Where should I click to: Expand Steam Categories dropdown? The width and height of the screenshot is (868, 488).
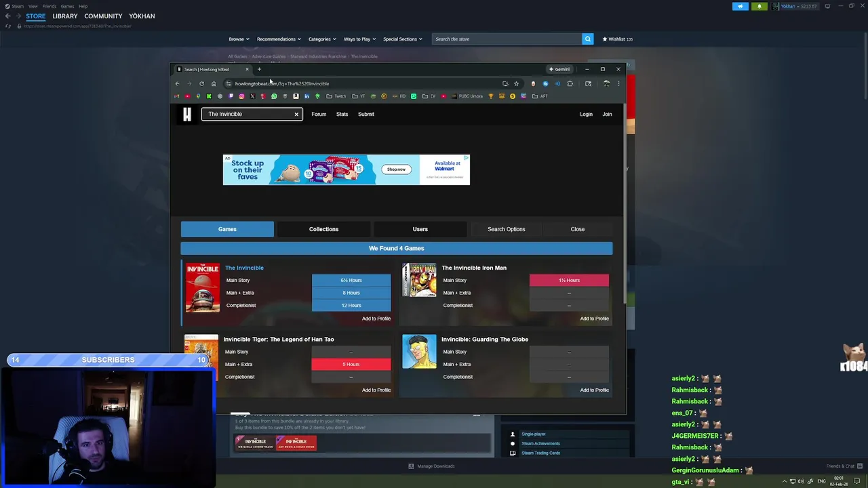click(321, 39)
